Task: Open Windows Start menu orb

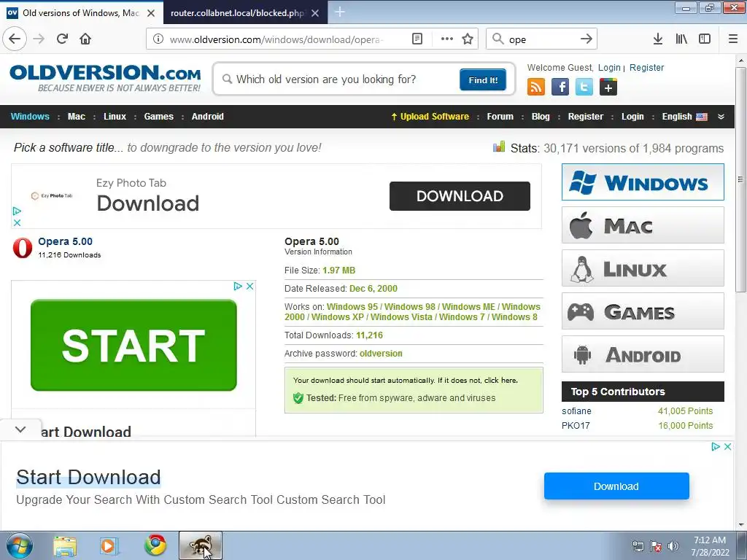Action: pyautogui.click(x=18, y=545)
